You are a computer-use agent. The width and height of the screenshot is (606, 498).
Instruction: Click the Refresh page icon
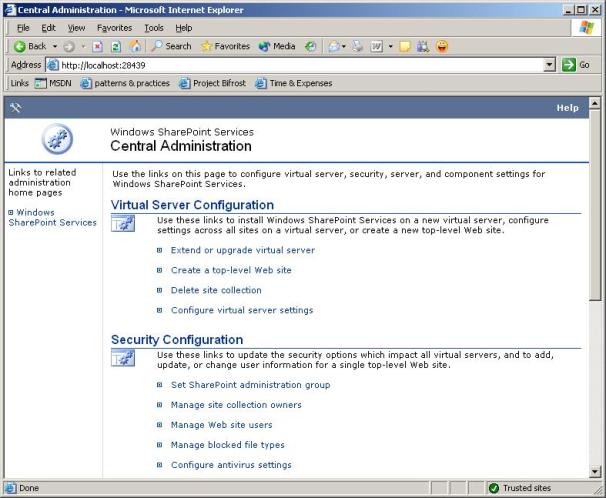click(x=116, y=47)
